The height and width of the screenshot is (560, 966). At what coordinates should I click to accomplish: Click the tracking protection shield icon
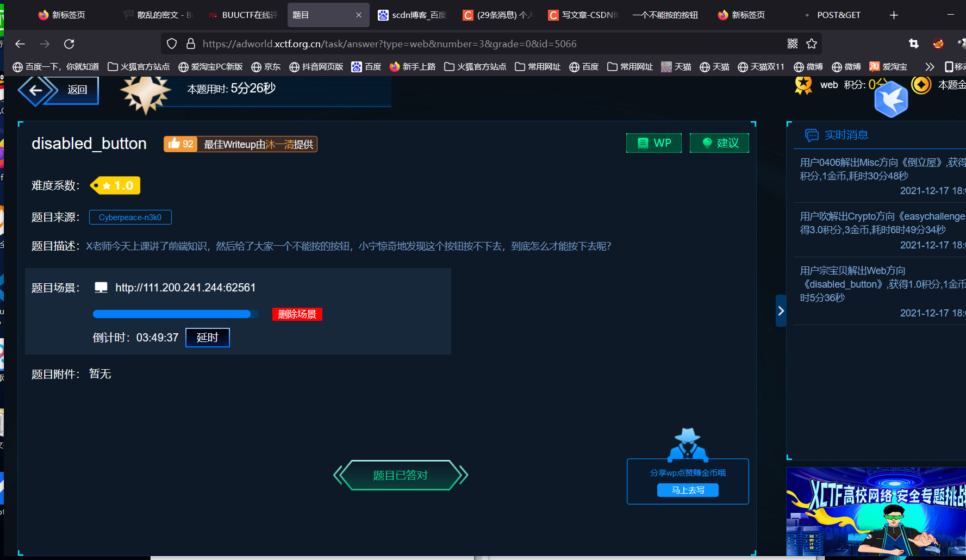[171, 43]
